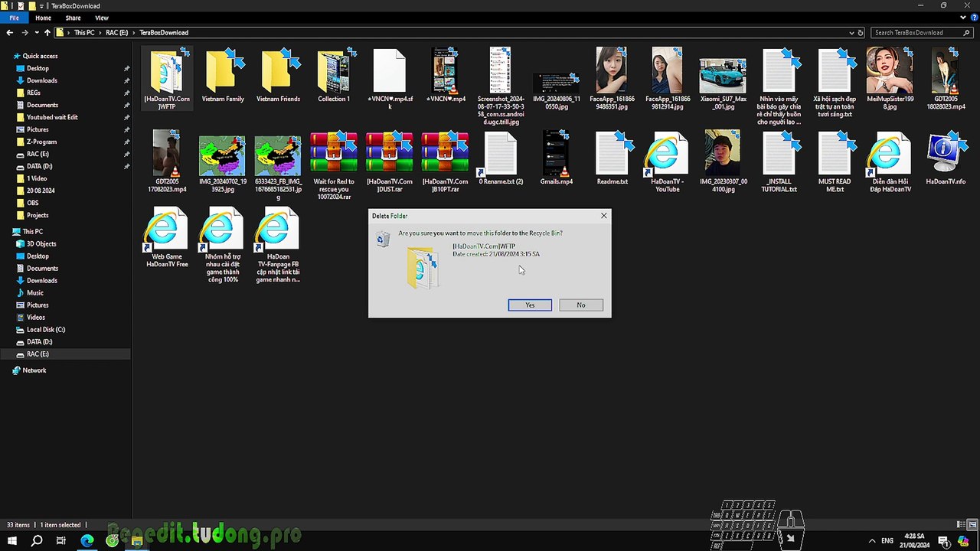The image size is (980, 551).
Task: Select the Readme.txt file
Action: click(612, 159)
